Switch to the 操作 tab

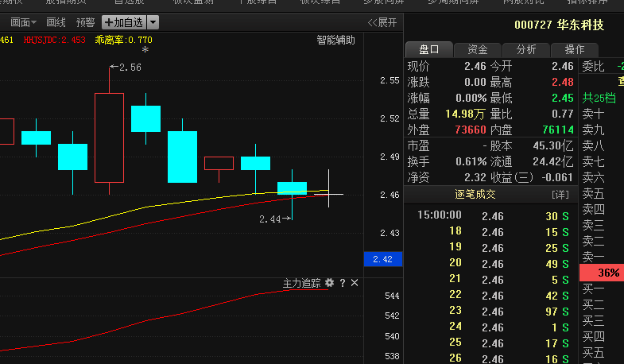(574, 50)
